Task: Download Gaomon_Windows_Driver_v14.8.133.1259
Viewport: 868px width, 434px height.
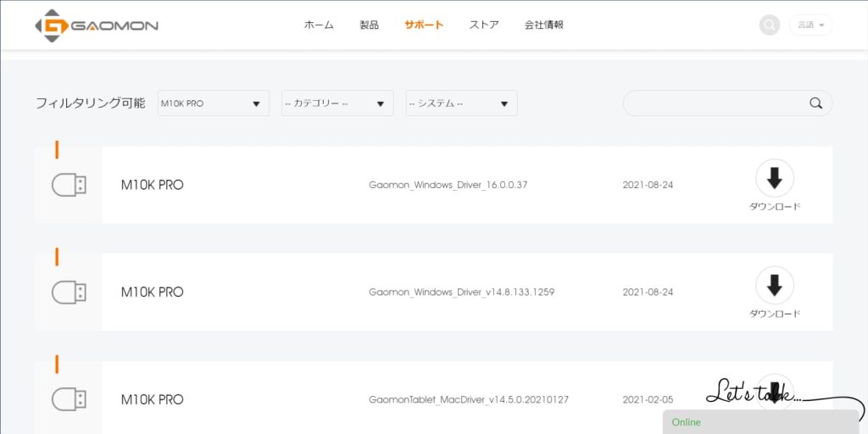Action: [775, 286]
